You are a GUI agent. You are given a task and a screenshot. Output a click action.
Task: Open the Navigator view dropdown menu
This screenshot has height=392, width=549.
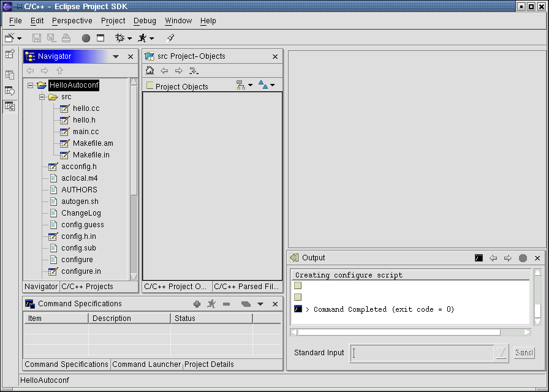click(115, 56)
